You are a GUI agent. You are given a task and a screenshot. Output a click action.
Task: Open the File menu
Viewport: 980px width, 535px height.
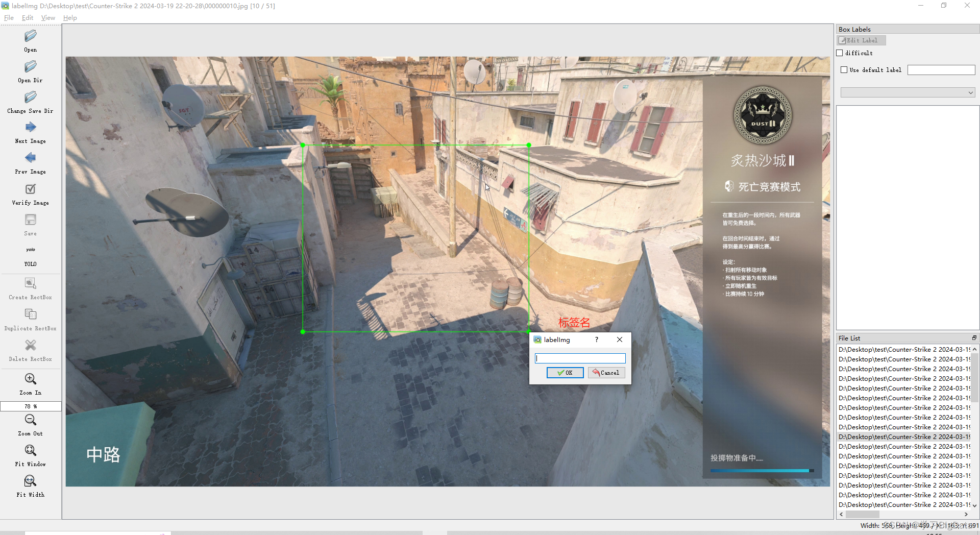tap(9, 18)
